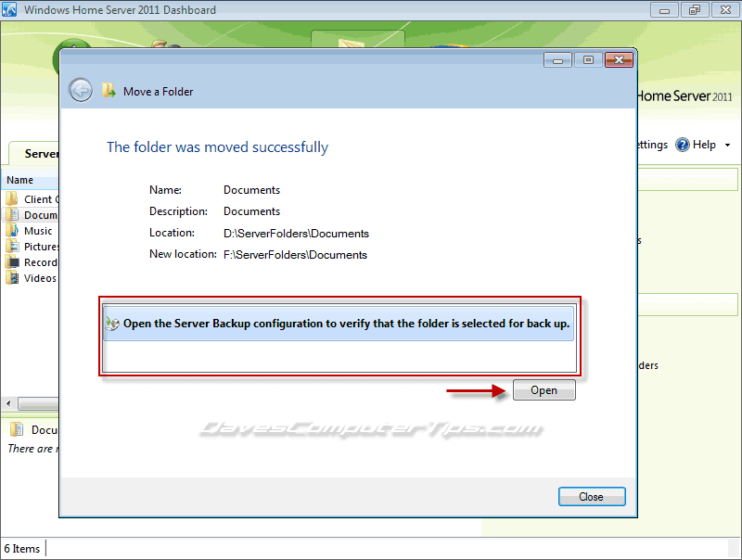Viewport: 742px width, 560px height.
Task: Close the Dashboard main window
Action: point(725,10)
